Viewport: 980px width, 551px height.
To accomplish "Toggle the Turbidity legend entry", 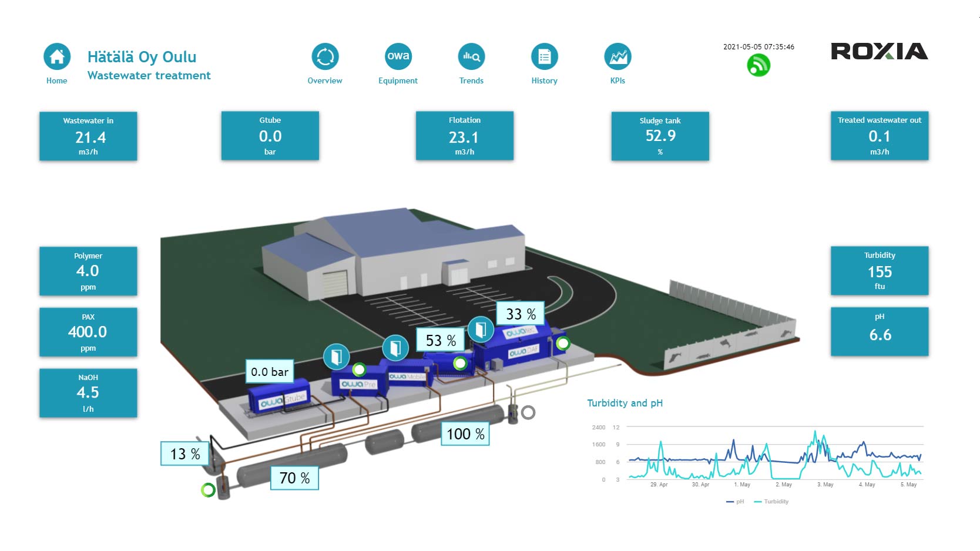I will tap(771, 502).
